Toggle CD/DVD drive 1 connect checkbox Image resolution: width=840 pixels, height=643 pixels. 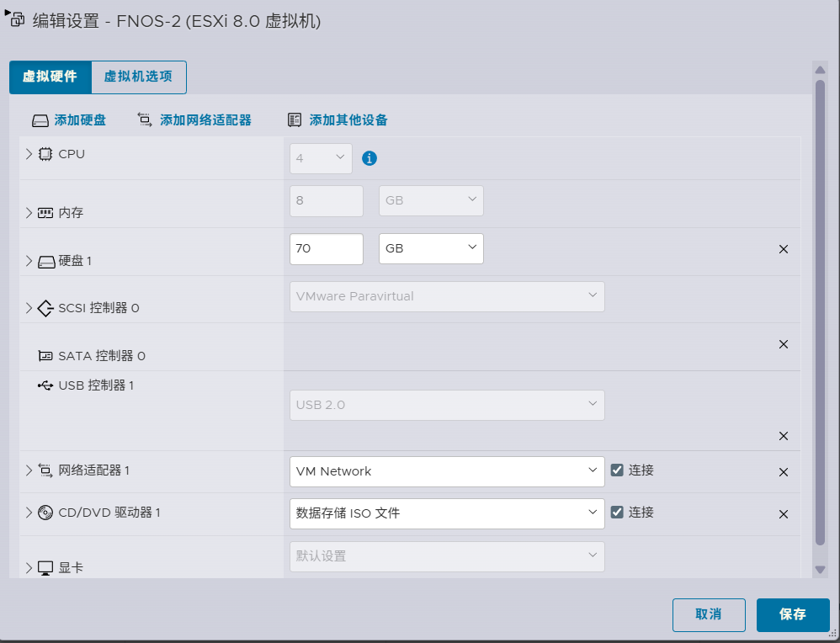(x=617, y=513)
